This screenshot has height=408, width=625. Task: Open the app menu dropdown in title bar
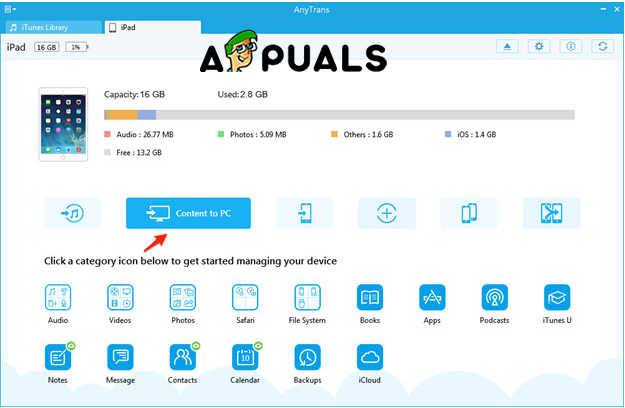[10, 9]
